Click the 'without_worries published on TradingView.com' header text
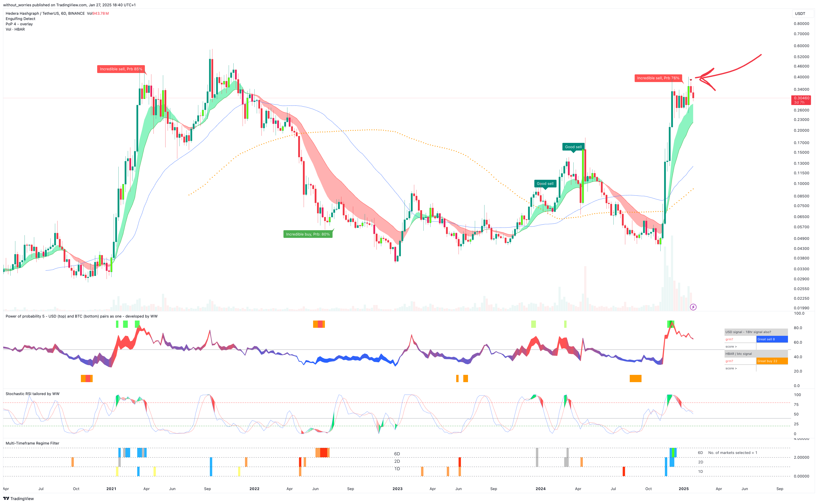 pyautogui.click(x=45, y=5)
